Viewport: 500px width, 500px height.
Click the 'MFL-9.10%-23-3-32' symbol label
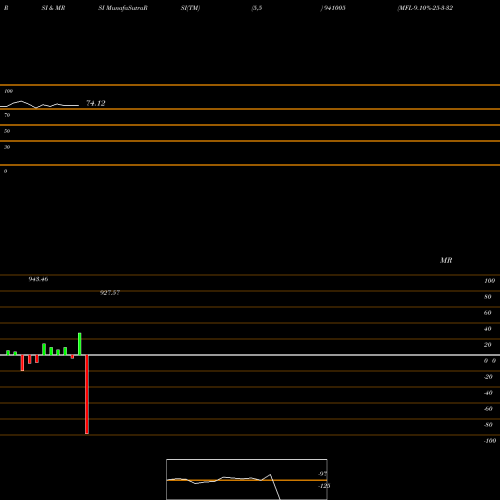[x=425, y=8]
